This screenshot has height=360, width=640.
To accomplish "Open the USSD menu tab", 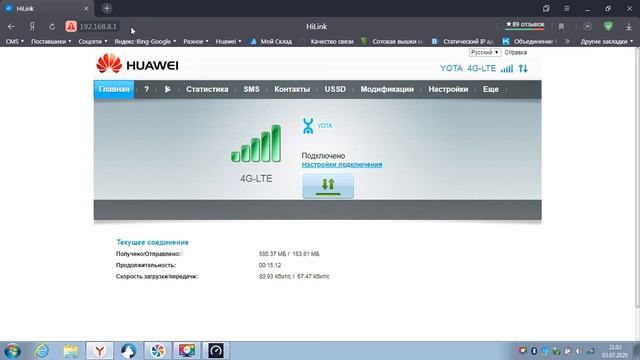I will [x=335, y=89].
